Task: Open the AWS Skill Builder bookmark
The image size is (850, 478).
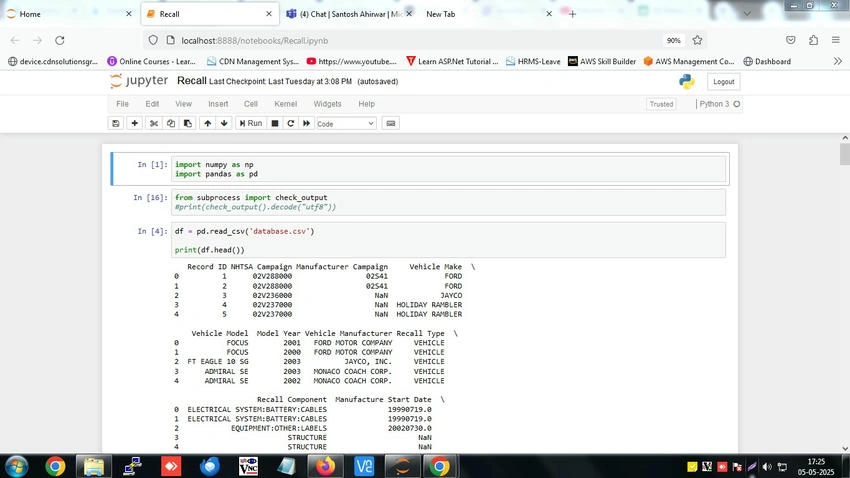Action: (x=602, y=62)
